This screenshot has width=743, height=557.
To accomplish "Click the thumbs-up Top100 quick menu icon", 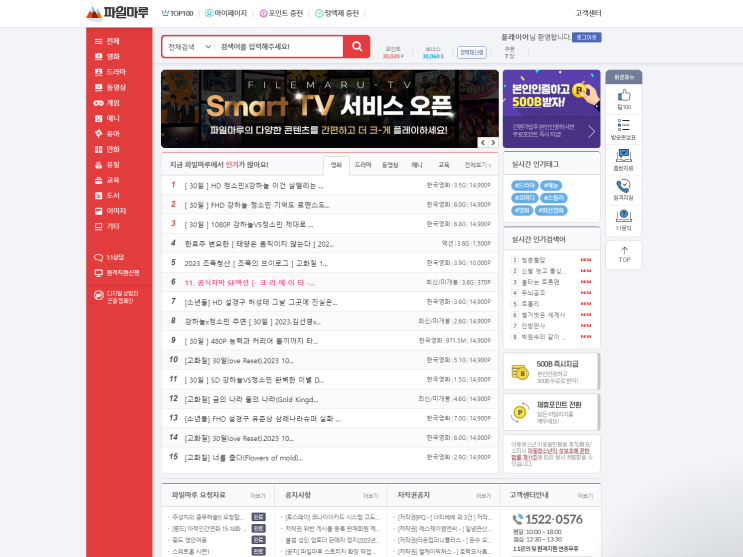I will coord(624,95).
